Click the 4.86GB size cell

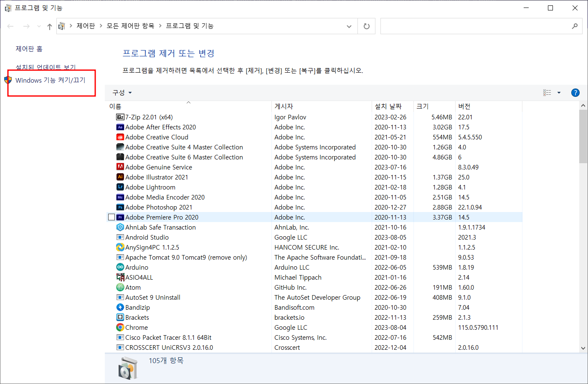point(442,157)
